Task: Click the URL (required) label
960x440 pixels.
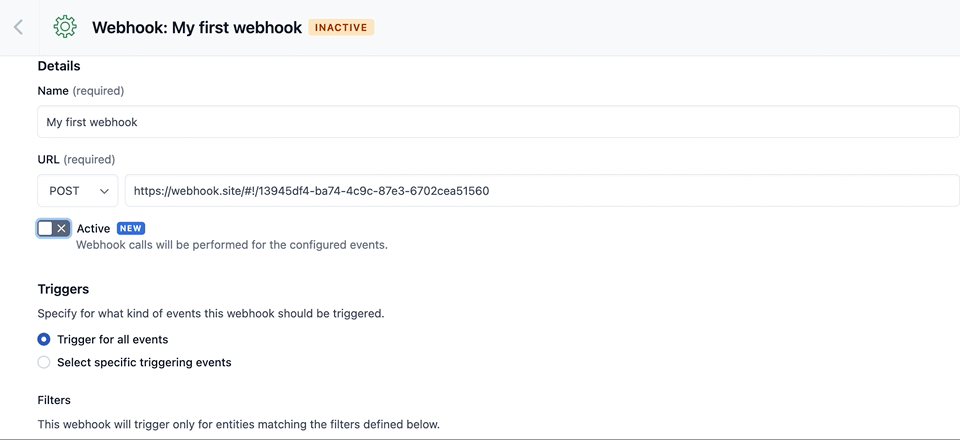Action: 76,160
